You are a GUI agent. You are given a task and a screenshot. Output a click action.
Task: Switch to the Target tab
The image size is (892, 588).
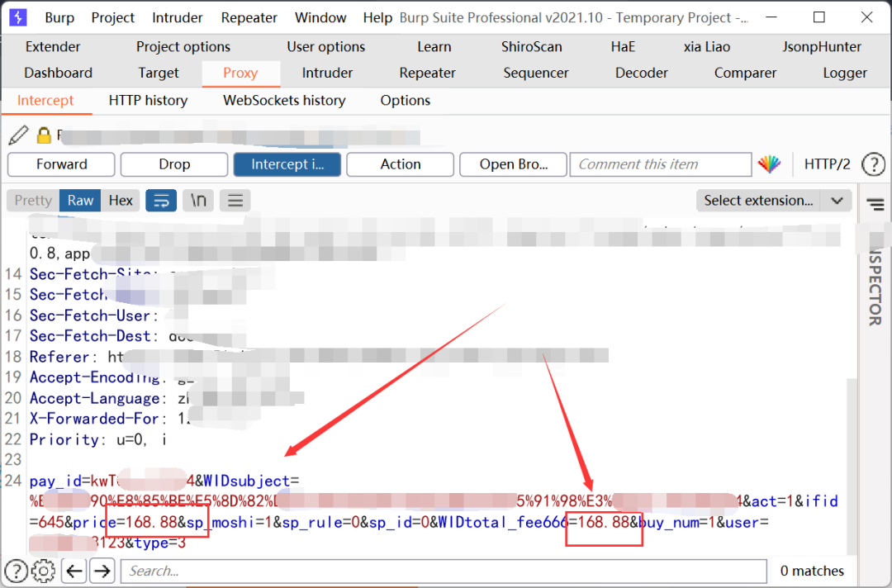tap(158, 73)
